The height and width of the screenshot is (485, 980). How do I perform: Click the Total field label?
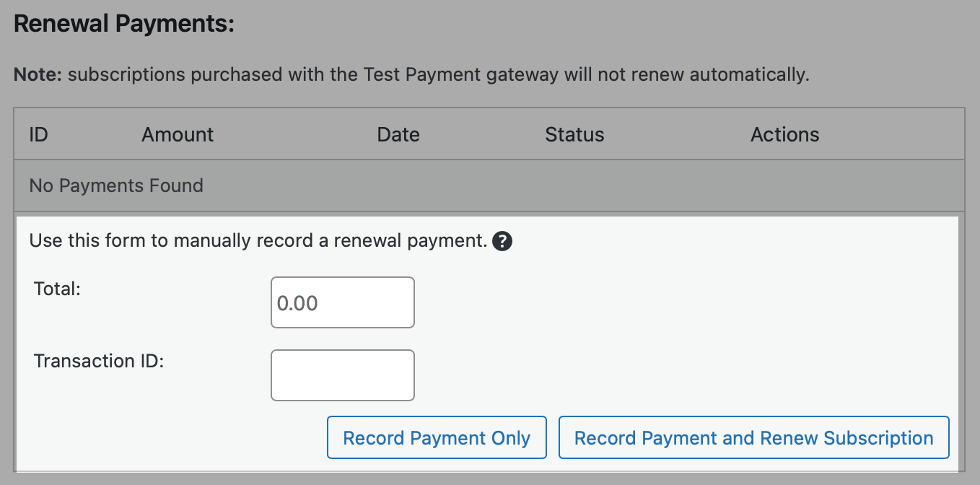coord(58,289)
